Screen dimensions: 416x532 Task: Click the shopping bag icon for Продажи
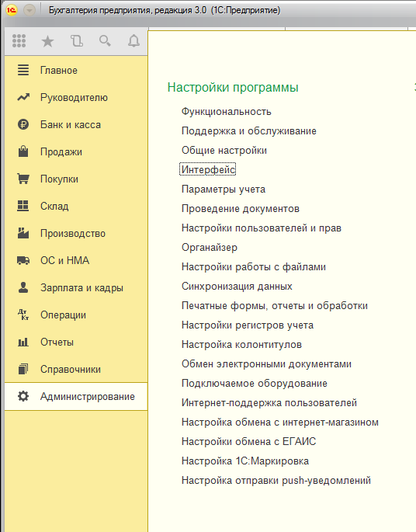coord(23,151)
